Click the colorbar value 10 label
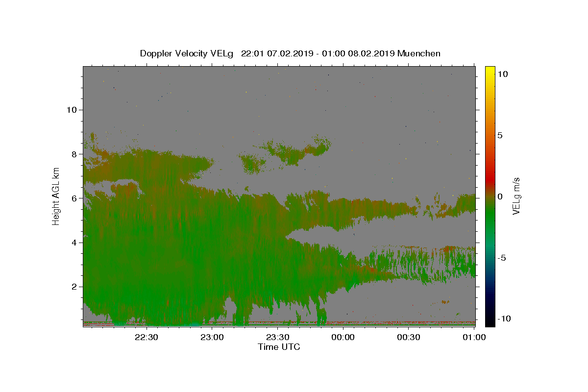This screenshot has height=392, width=588. point(502,74)
